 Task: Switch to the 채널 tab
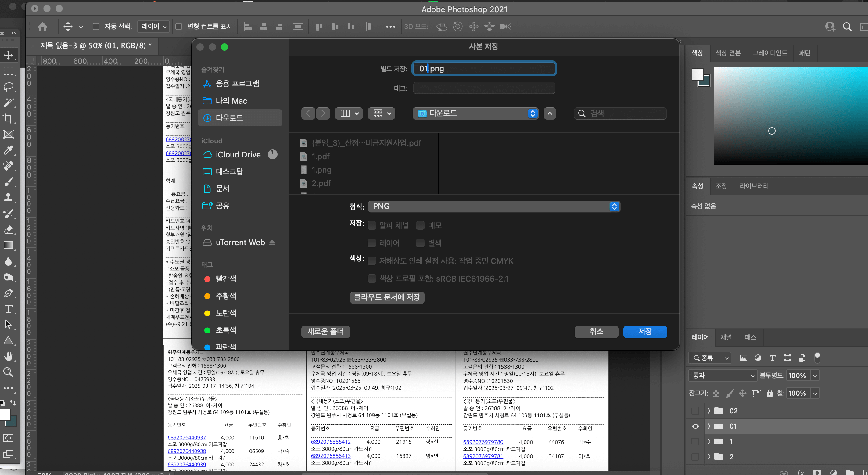[726, 337]
